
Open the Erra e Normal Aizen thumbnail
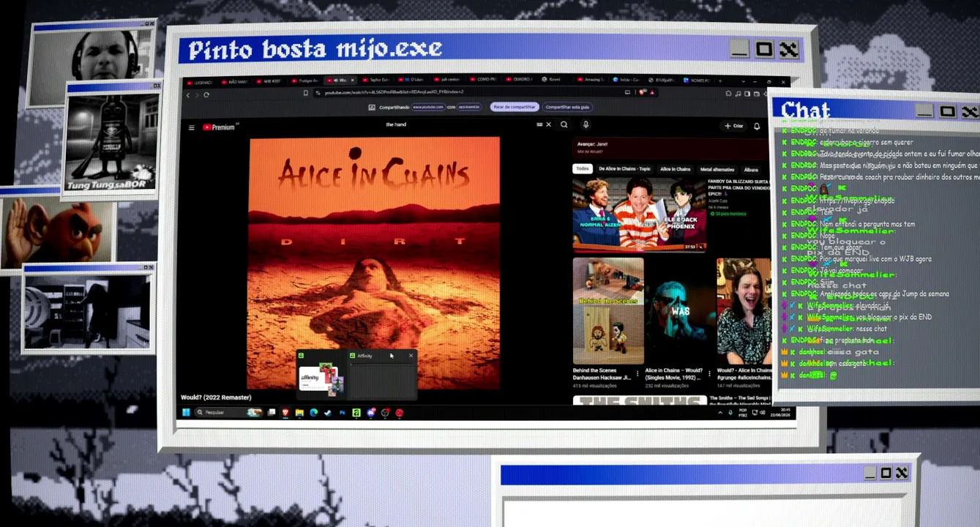click(639, 214)
